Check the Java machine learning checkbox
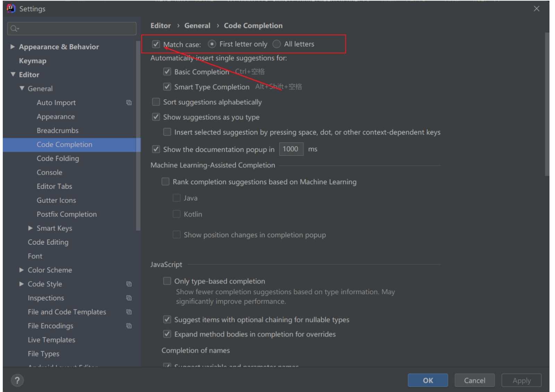 [x=177, y=198]
